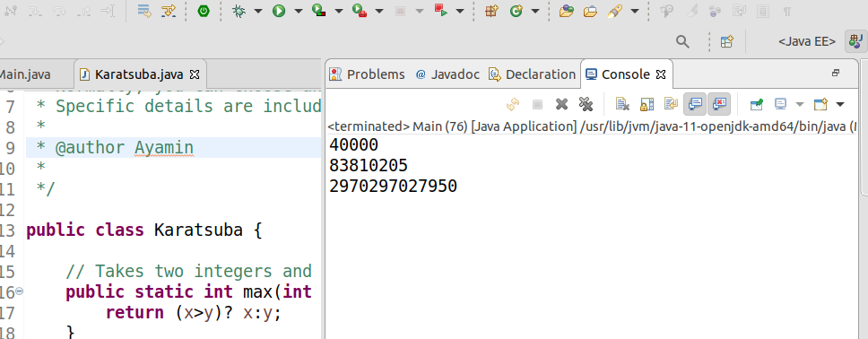Open the Javadoc view tab
The image size is (868, 339).
(447, 74)
